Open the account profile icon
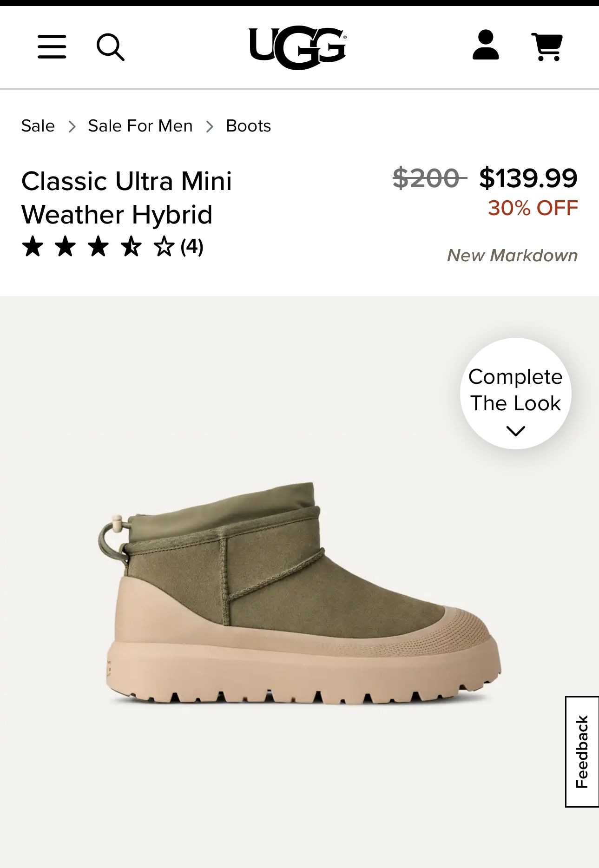The image size is (599, 868). [486, 45]
